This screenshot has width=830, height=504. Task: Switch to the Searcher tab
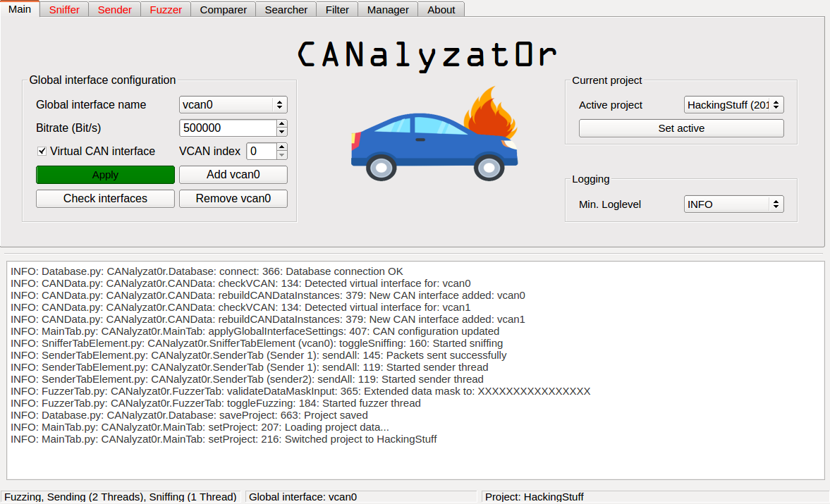pyautogui.click(x=286, y=9)
